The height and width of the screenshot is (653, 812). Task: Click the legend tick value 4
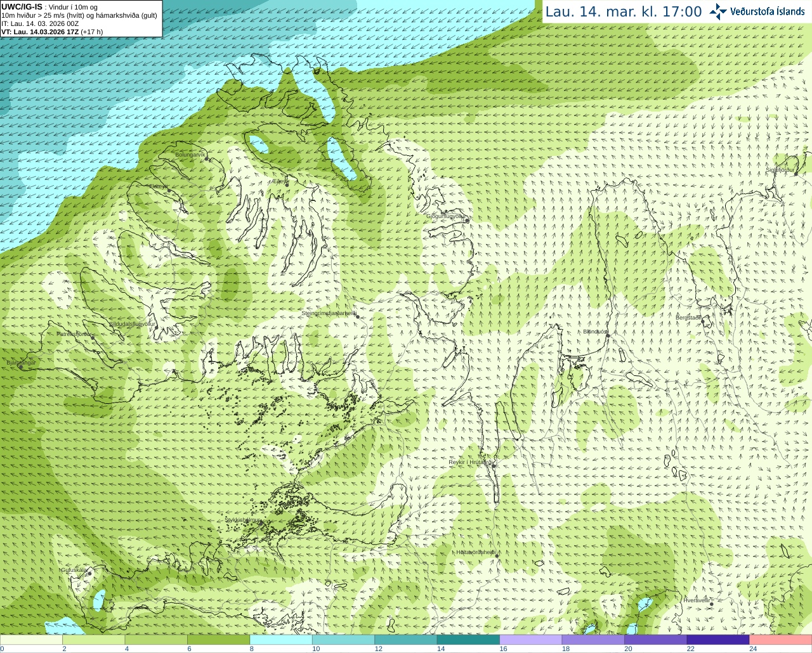[127, 649]
